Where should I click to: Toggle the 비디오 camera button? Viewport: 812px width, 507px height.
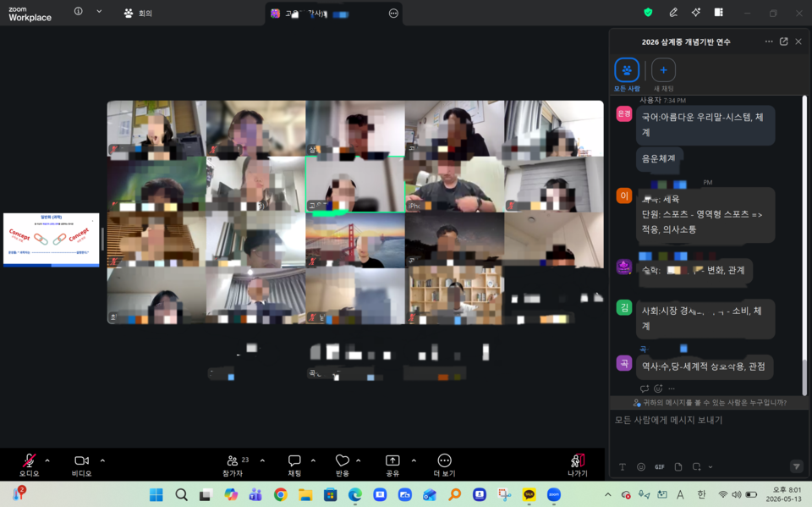tap(82, 465)
